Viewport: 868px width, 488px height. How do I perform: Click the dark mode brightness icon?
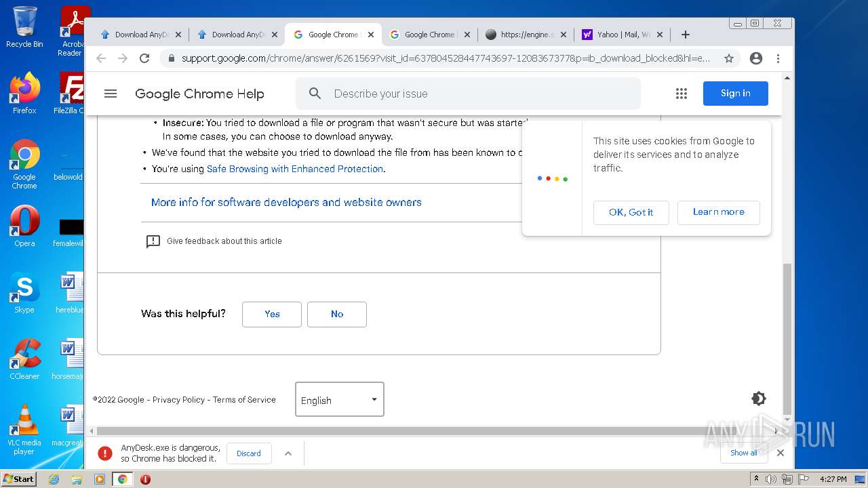pos(759,399)
